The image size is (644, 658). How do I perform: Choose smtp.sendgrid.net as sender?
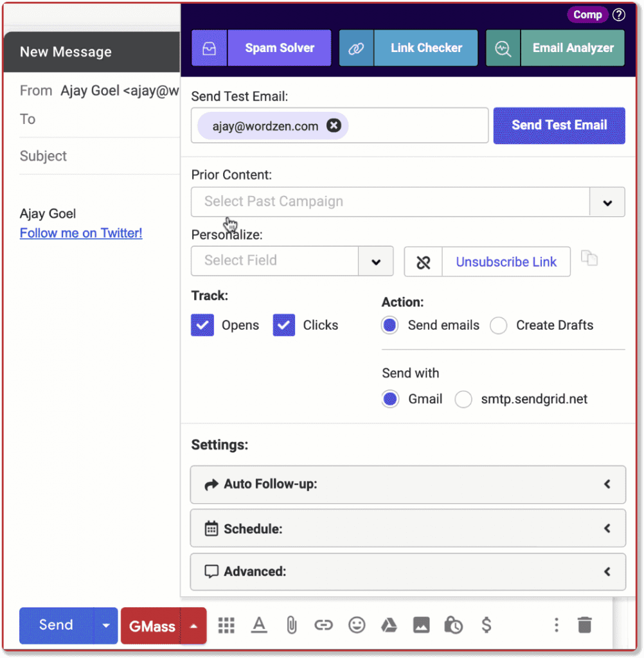tap(463, 399)
